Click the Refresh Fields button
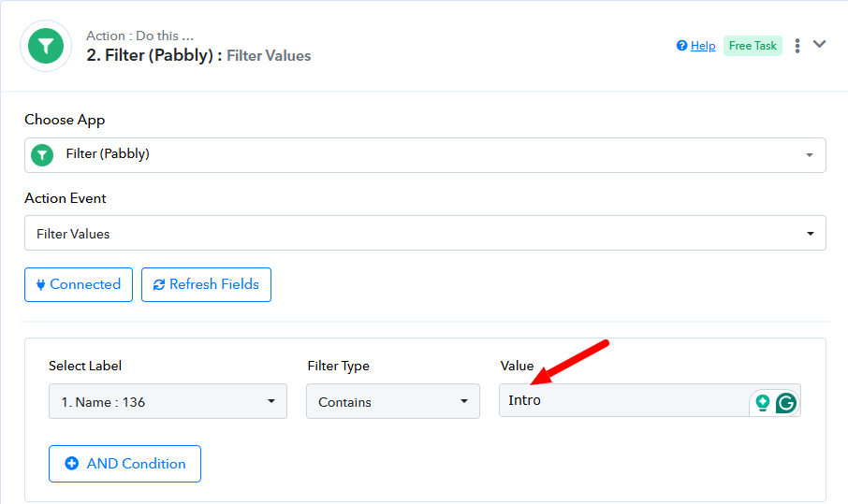 206,284
